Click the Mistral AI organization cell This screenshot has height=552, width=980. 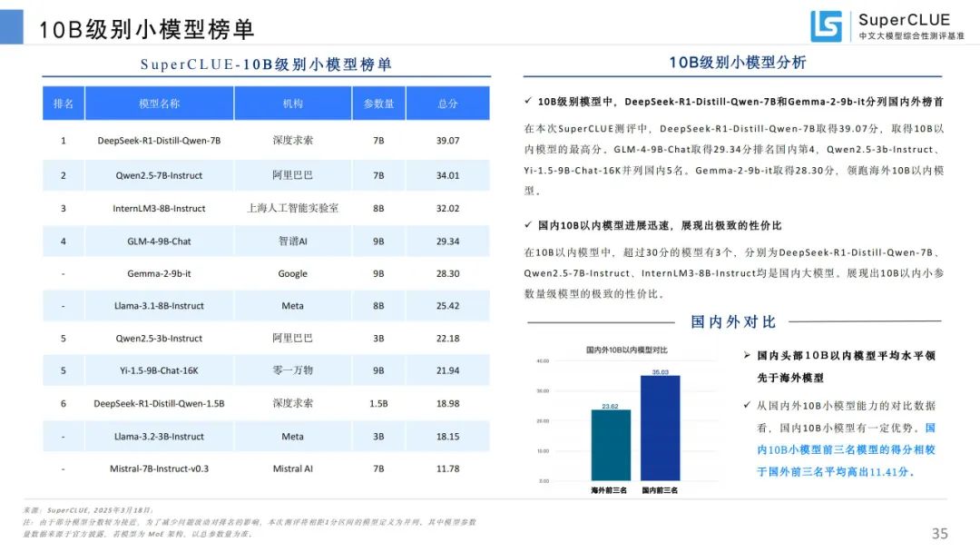[x=292, y=468]
